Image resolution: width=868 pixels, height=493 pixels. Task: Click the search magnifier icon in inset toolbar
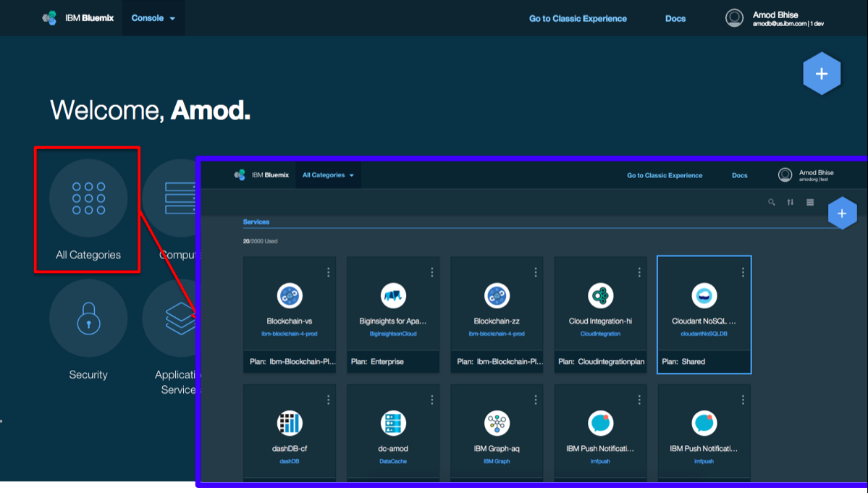(771, 202)
